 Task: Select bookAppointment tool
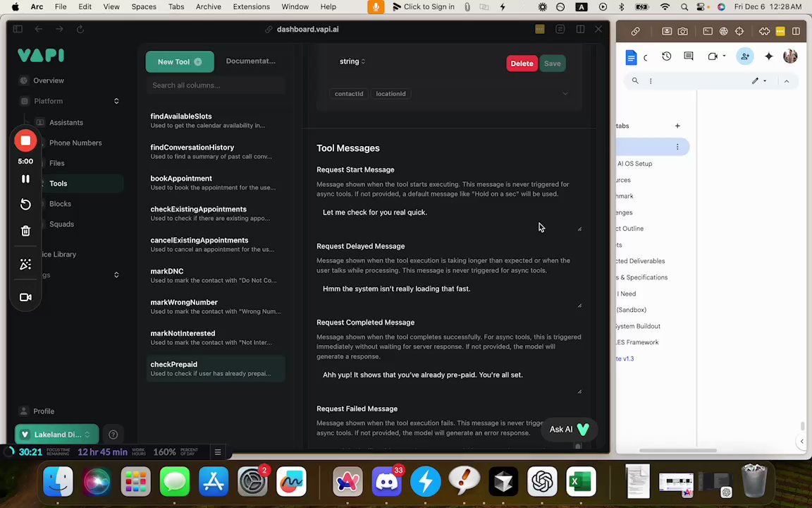[x=216, y=183]
